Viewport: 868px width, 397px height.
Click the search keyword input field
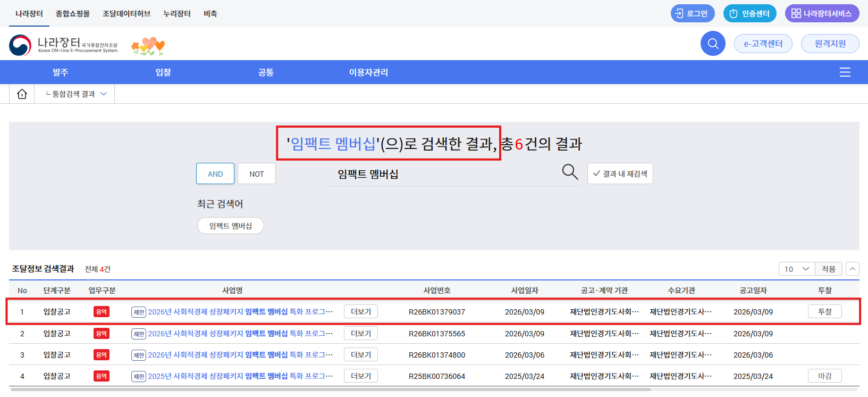click(444, 174)
